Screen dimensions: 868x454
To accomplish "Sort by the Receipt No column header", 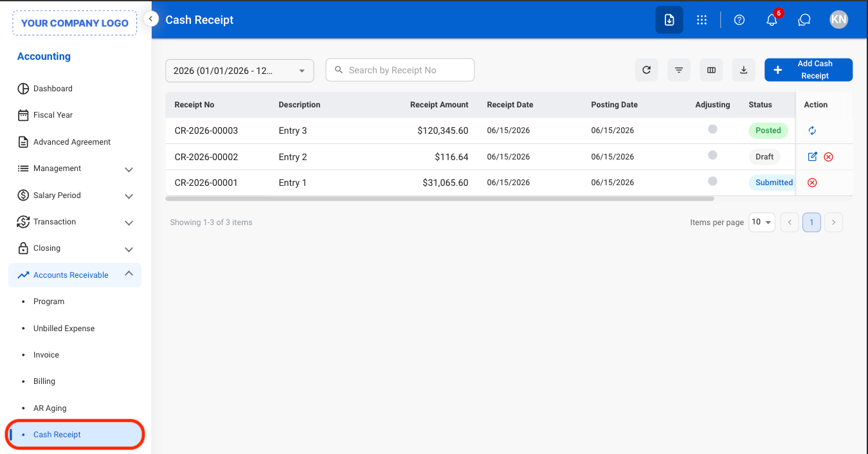I will [194, 105].
